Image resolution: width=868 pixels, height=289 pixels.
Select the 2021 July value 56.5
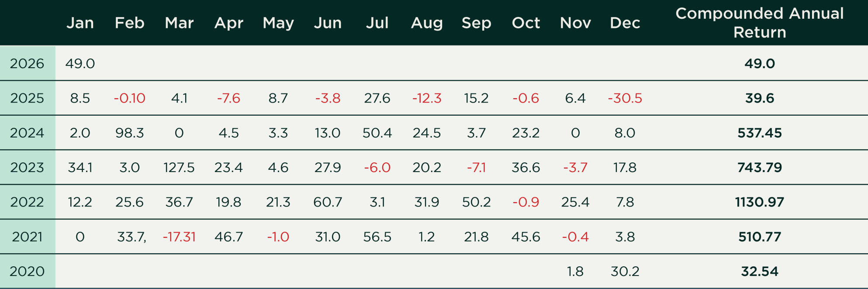point(377,237)
